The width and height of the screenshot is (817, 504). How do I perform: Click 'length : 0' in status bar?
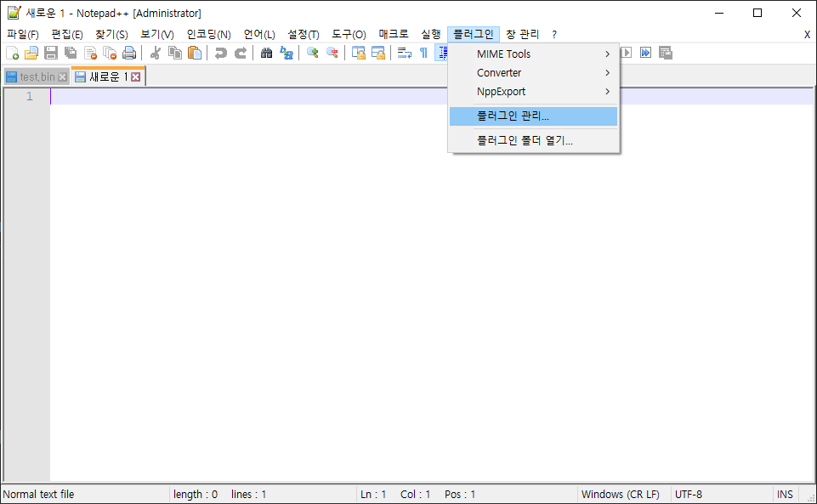coord(196,494)
